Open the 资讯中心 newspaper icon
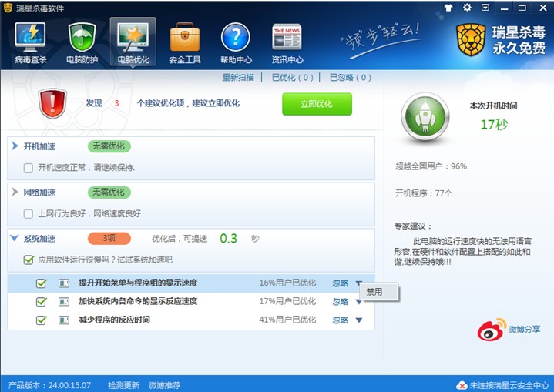 click(287, 42)
